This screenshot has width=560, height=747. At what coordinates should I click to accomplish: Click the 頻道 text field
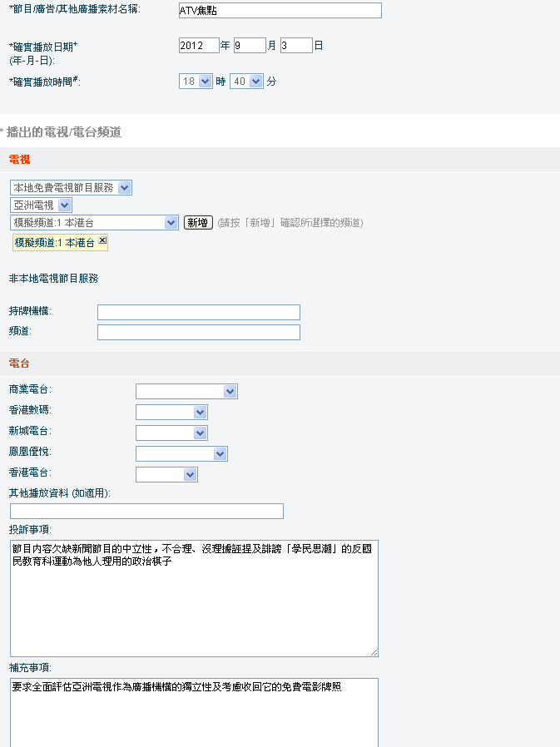(198, 333)
